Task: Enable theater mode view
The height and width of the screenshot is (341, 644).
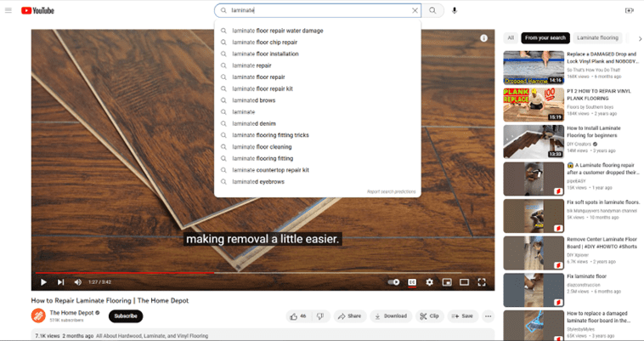Action: [464, 281]
